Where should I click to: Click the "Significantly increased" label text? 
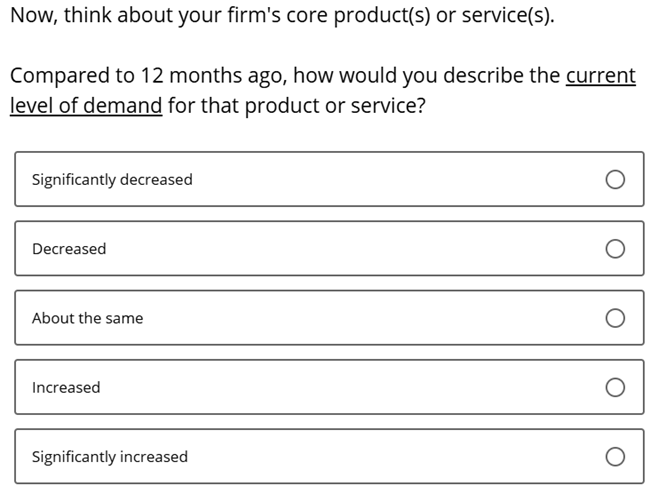click(110, 457)
